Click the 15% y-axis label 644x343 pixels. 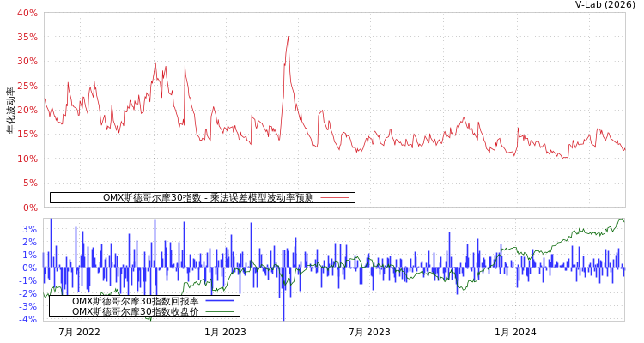27,134
